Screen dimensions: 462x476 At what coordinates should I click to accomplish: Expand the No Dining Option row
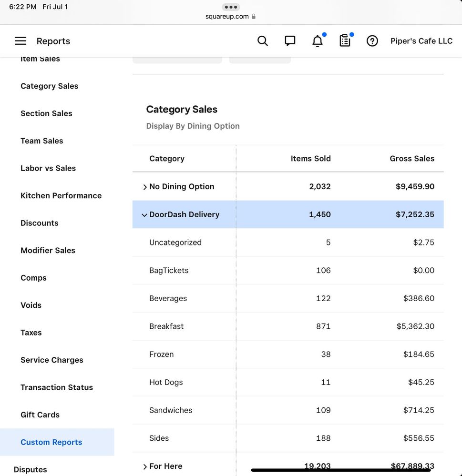tap(145, 187)
